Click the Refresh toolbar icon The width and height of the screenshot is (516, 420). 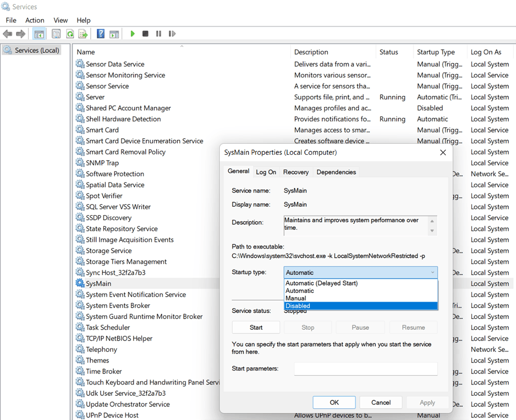click(x=70, y=34)
